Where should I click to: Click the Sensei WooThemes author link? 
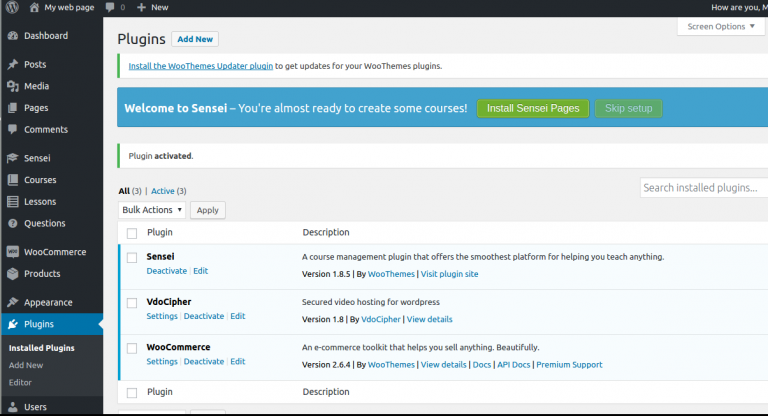[x=391, y=274]
